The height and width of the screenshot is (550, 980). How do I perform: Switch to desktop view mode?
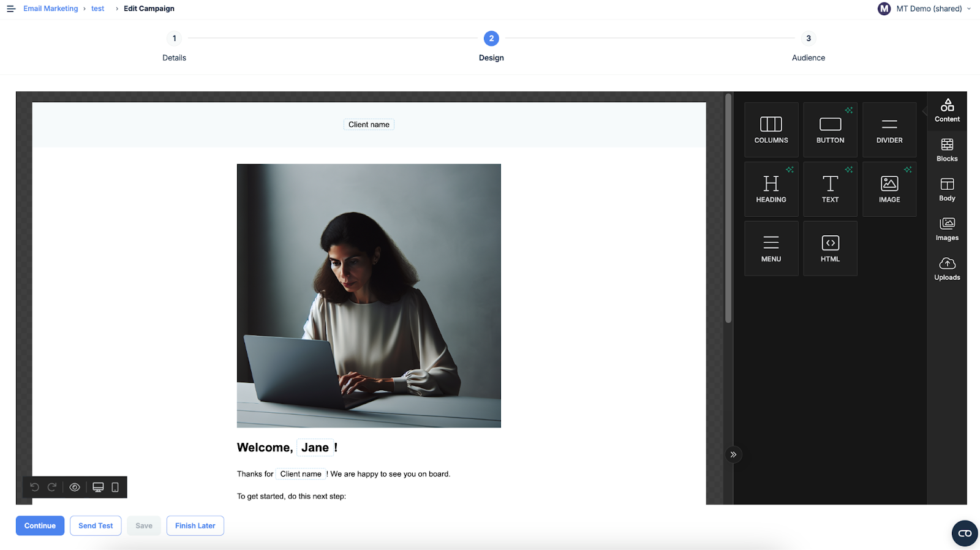[x=98, y=488]
